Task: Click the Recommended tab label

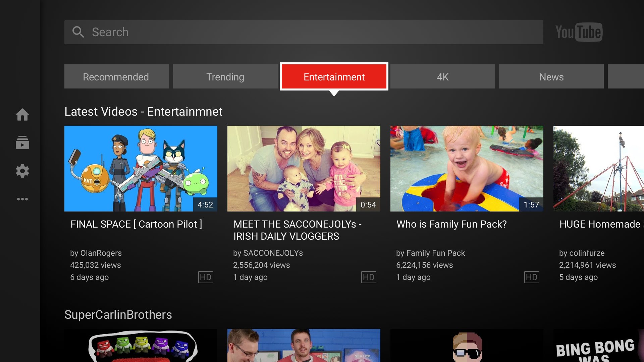Action: 115,76
